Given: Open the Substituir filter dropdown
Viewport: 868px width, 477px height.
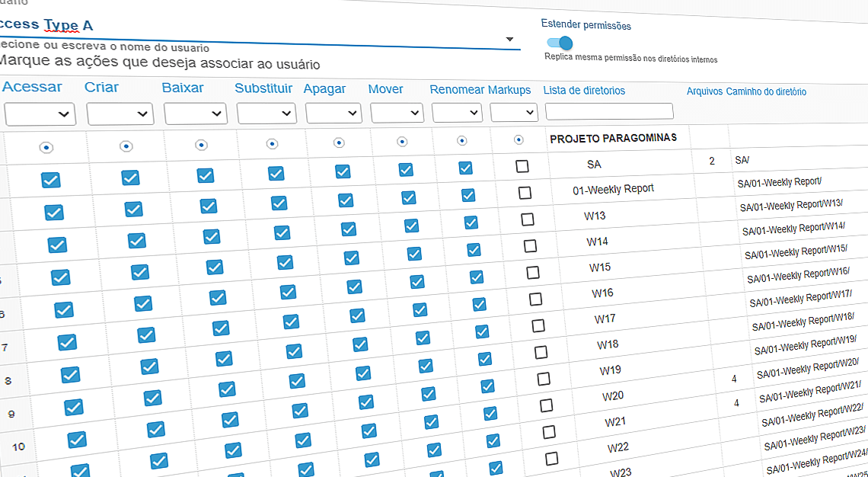Looking at the screenshot, I should [266, 111].
